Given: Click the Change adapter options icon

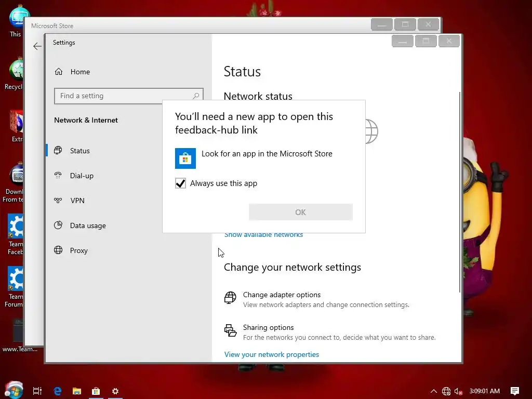Looking at the screenshot, I should click(230, 298).
